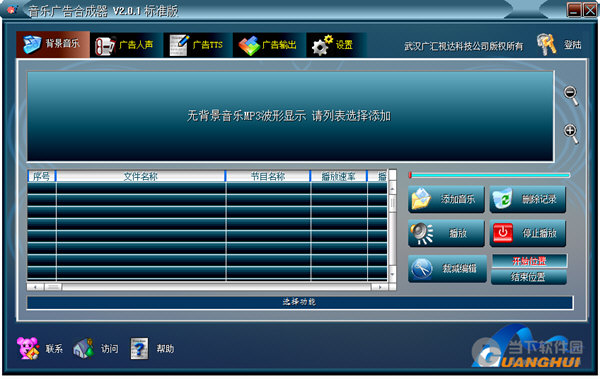This screenshot has width=600, height=379.
Task: Click the cyan playback progress bar
Action: point(491,175)
